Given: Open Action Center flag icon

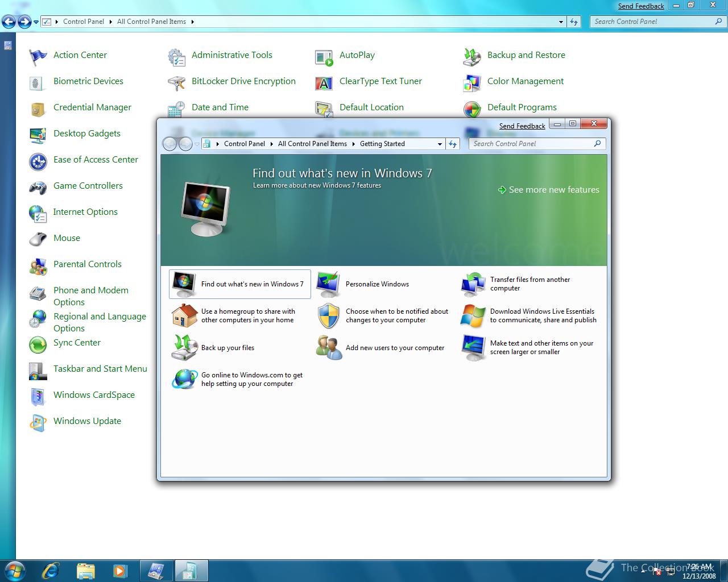Looking at the screenshot, I should pyautogui.click(x=38, y=56).
